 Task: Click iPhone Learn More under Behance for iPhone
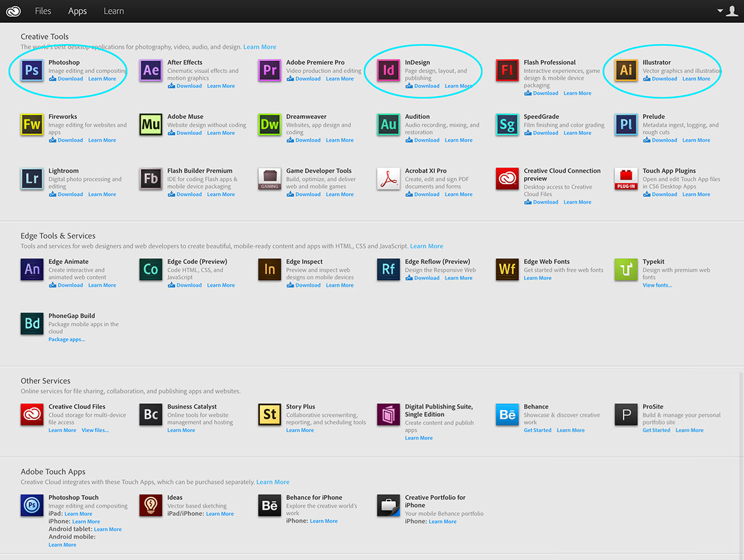[324, 521]
